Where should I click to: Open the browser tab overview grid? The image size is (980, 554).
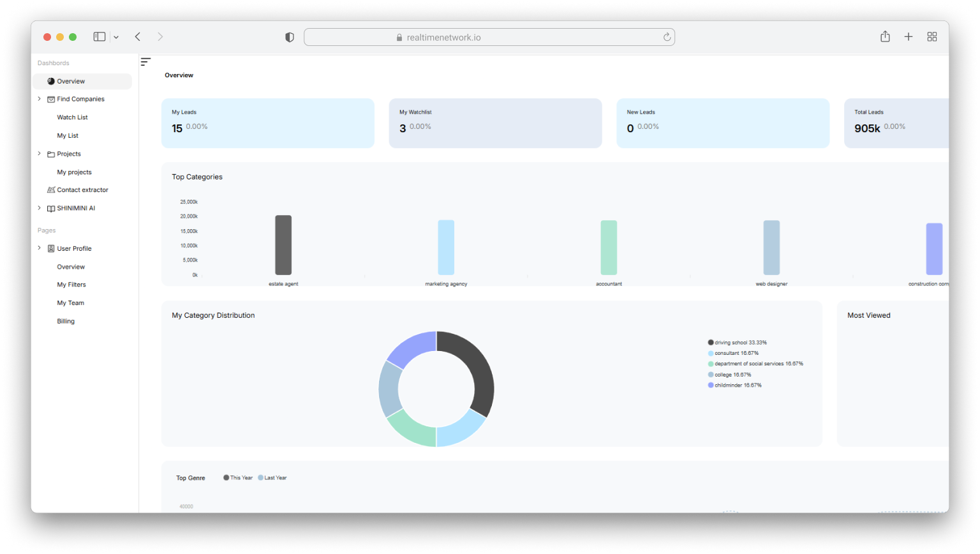point(932,37)
